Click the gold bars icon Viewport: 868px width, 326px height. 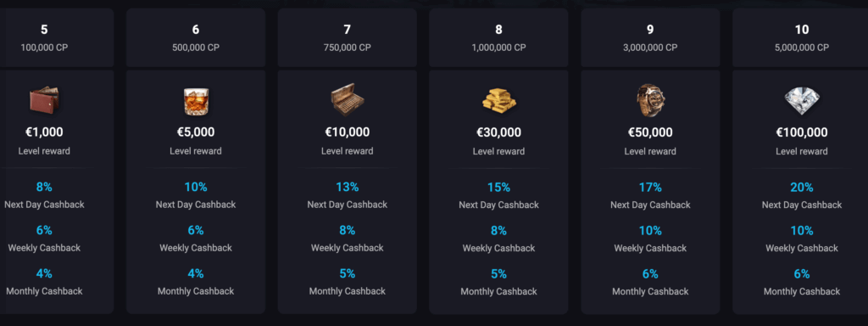click(x=498, y=101)
